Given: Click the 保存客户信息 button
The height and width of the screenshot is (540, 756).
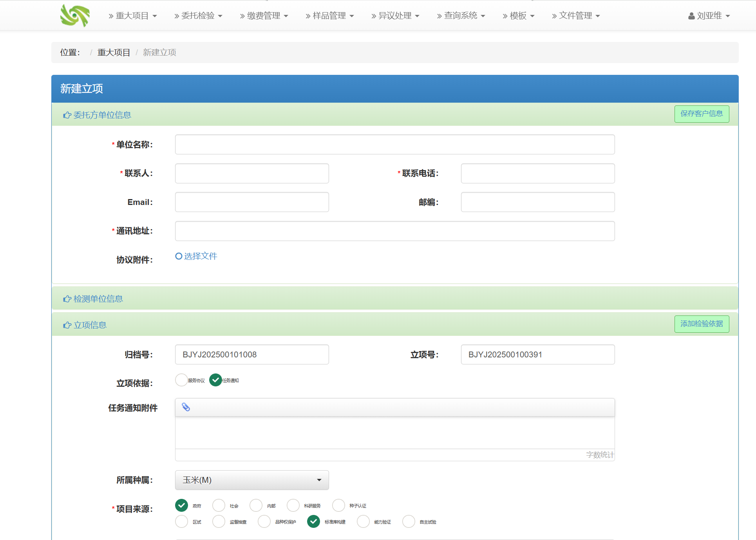Looking at the screenshot, I should click(x=702, y=114).
